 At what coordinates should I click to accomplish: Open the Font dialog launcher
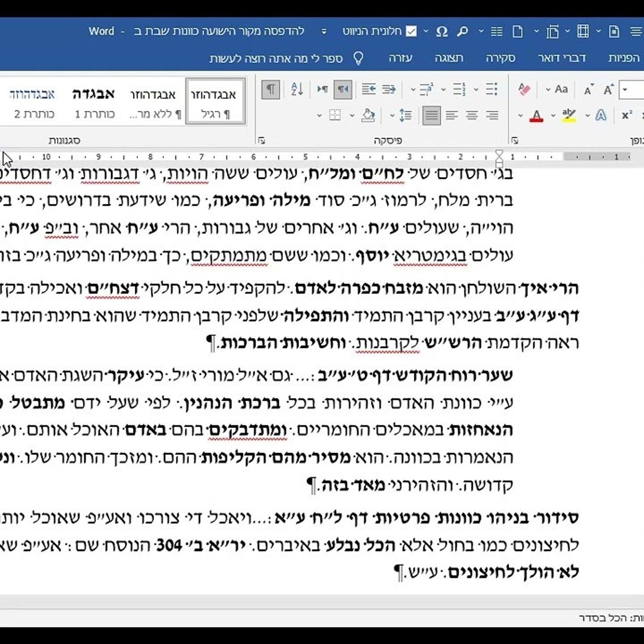pos(514,140)
